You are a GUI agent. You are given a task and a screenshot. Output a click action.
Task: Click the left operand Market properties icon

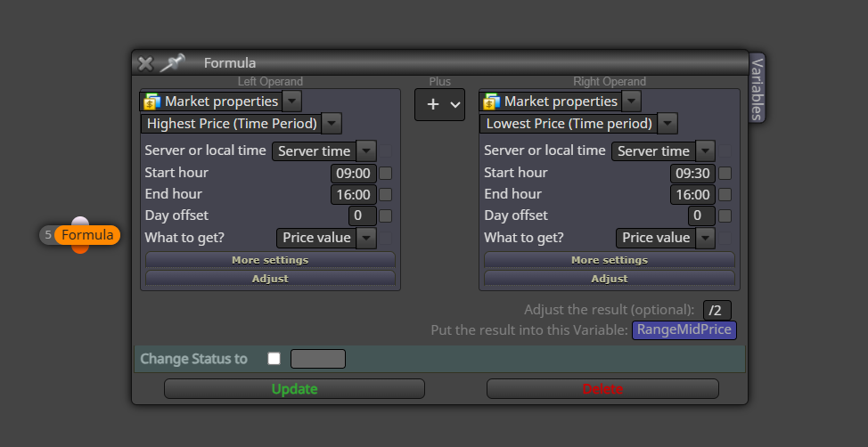(151, 102)
